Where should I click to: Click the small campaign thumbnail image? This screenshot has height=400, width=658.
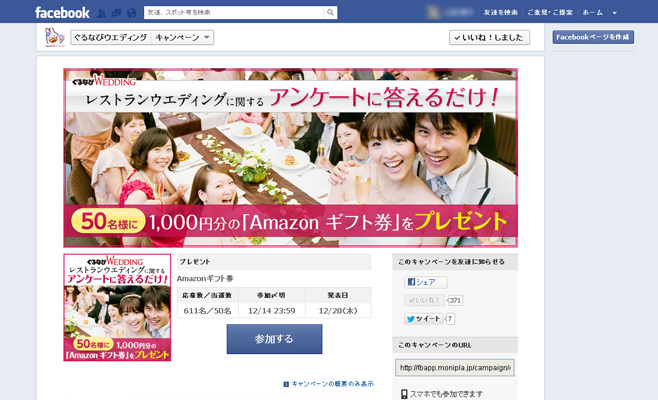point(117,307)
